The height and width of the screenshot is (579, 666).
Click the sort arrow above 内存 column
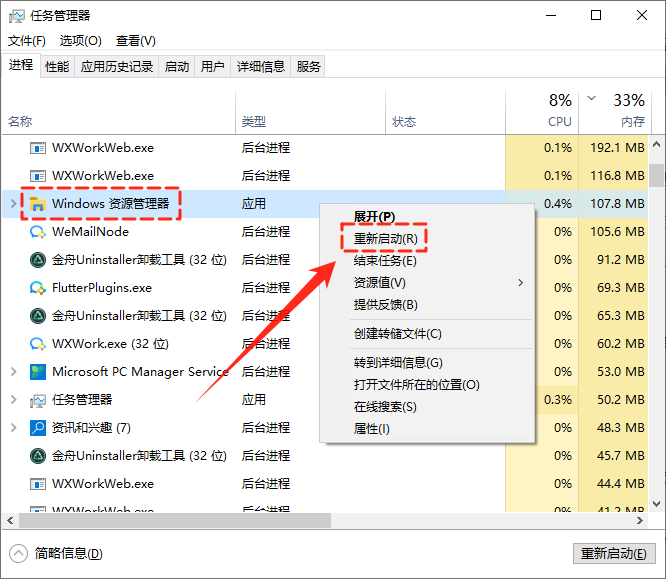click(x=591, y=98)
